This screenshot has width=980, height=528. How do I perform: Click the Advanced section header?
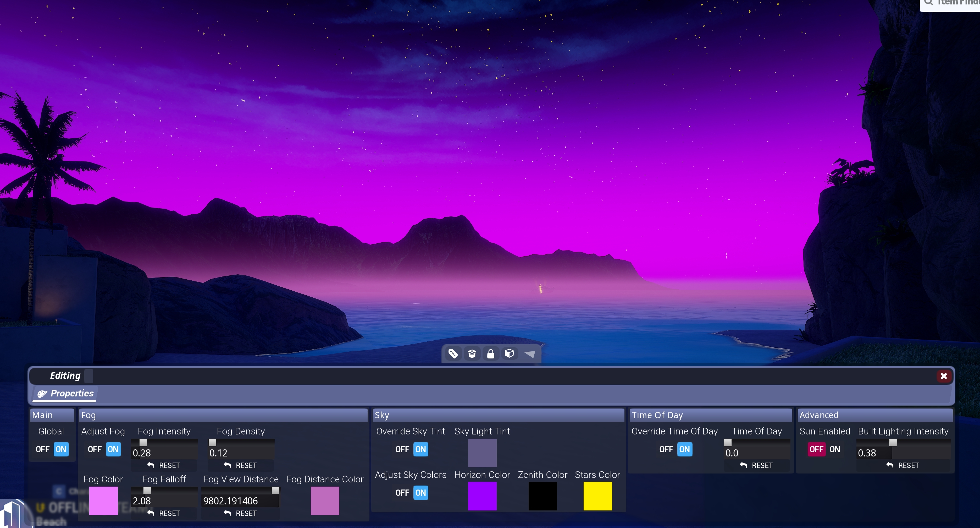[x=875, y=415]
